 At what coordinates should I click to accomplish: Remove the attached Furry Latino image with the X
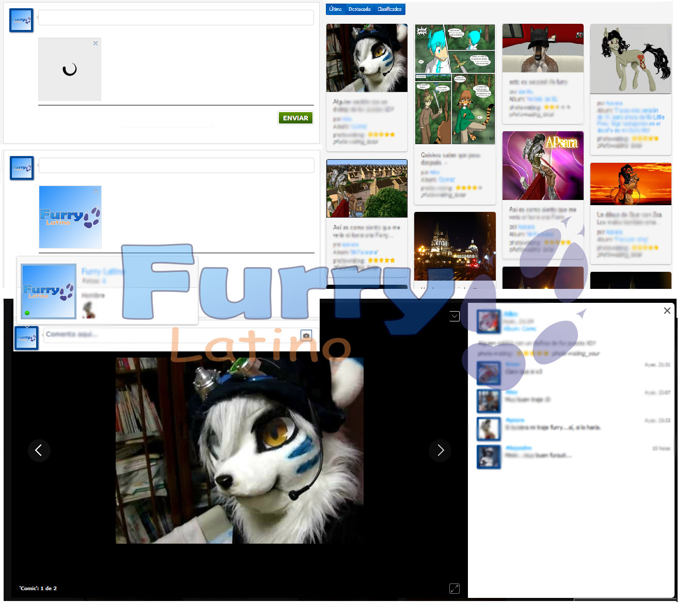pyautogui.click(x=96, y=191)
